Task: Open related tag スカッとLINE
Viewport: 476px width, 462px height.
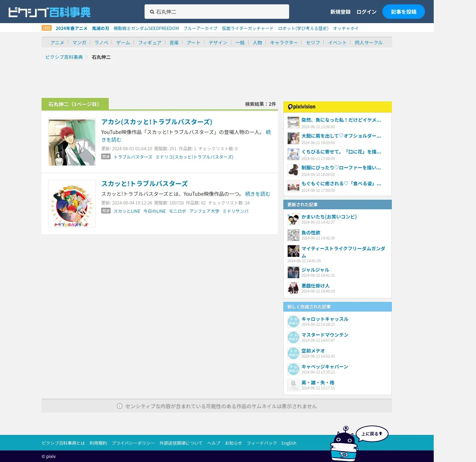Action: pyautogui.click(x=127, y=211)
